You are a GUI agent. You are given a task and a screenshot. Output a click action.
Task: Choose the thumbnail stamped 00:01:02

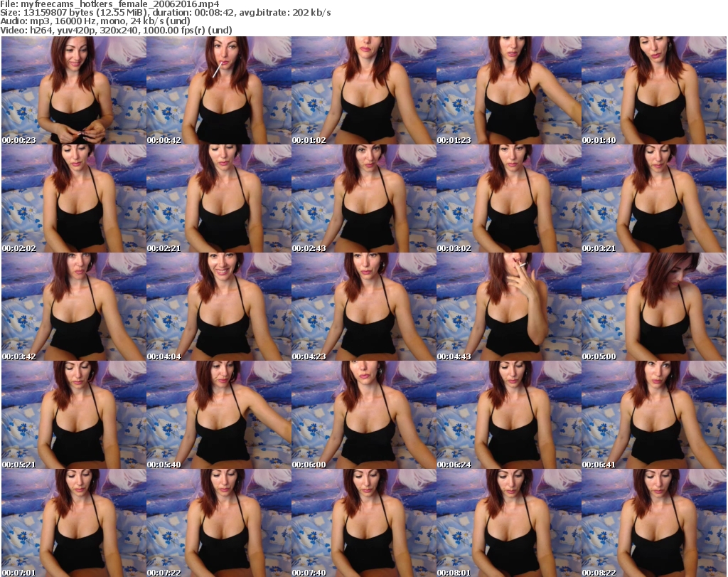tap(363, 90)
